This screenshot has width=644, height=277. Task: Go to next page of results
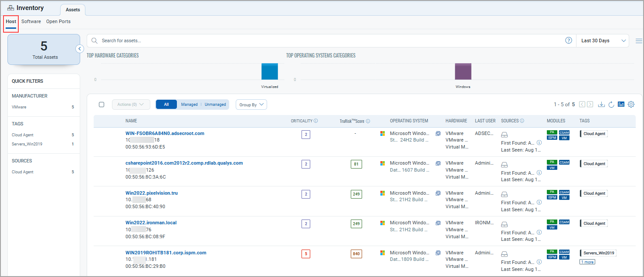click(590, 105)
